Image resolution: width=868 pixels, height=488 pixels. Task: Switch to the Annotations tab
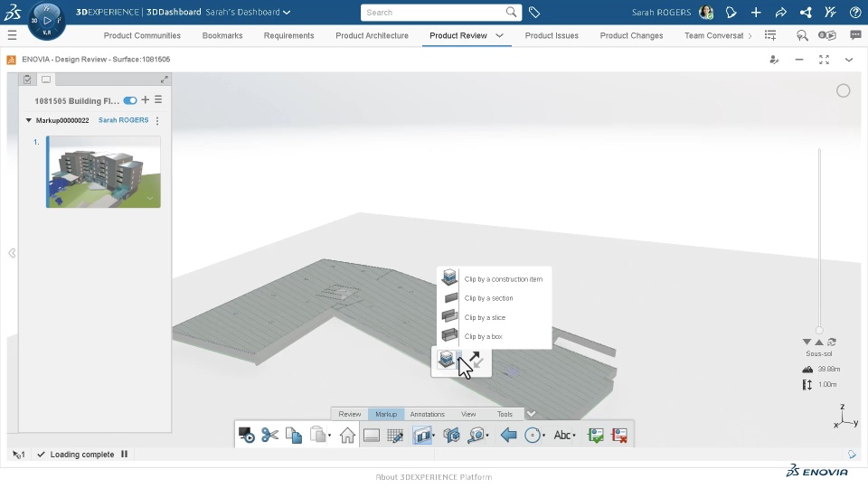coord(427,414)
